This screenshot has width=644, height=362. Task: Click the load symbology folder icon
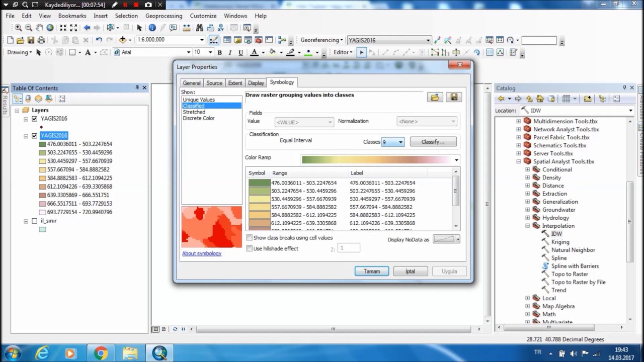click(x=435, y=98)
